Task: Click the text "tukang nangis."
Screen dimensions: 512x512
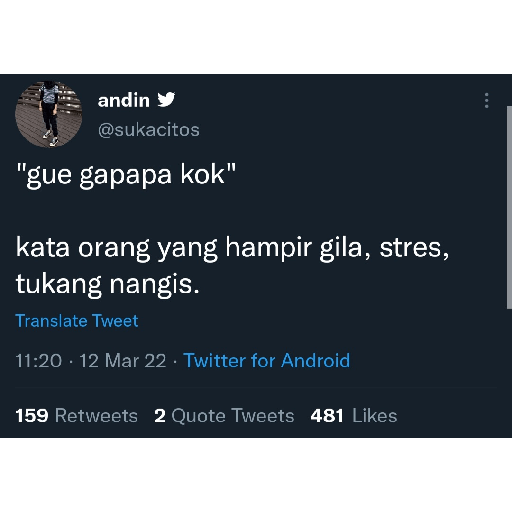Action: click(107, 285)
